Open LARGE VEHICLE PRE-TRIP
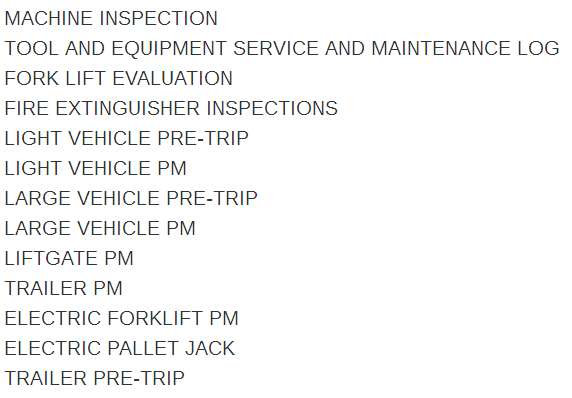This screenshot has height=398, width=572. [x=131, y=198]
